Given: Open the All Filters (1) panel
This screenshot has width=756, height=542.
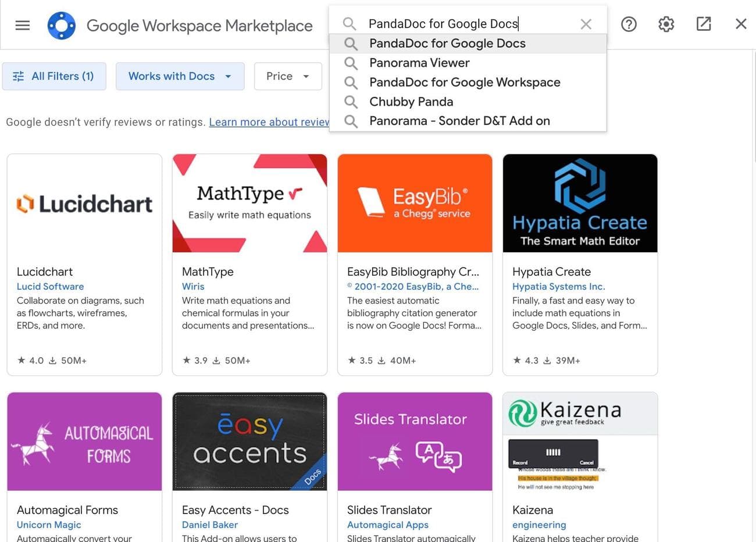Looking at the screenshot, I should point(54,76).
